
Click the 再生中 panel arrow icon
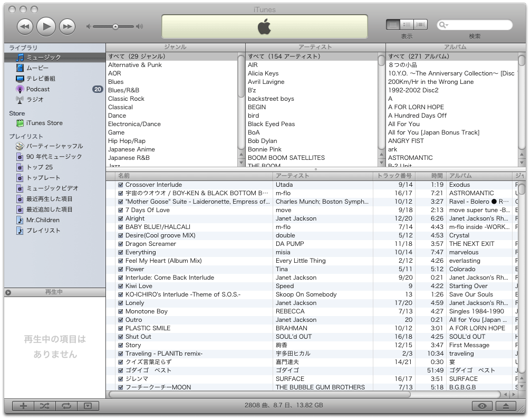[8, 292]
